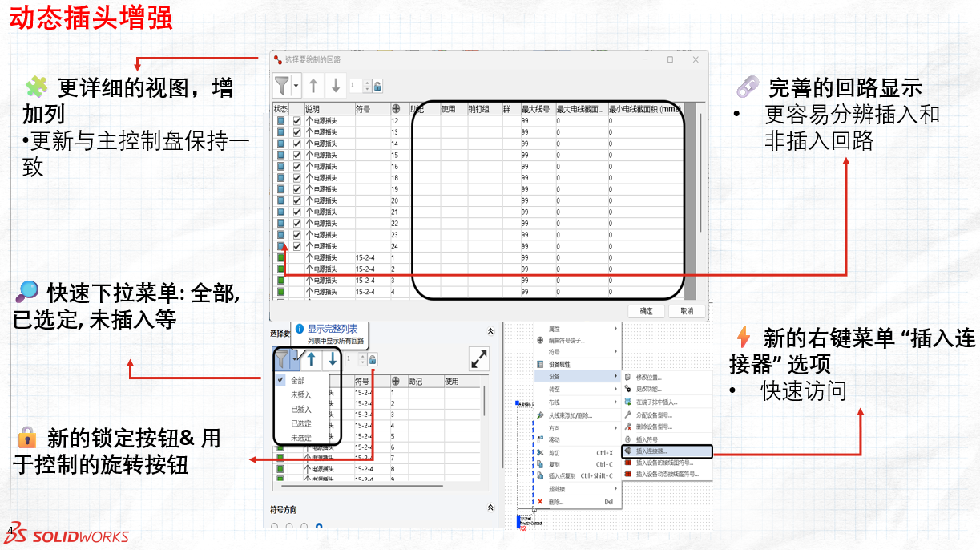Click the diagonal double-arrow expand icon

point(478,359)
